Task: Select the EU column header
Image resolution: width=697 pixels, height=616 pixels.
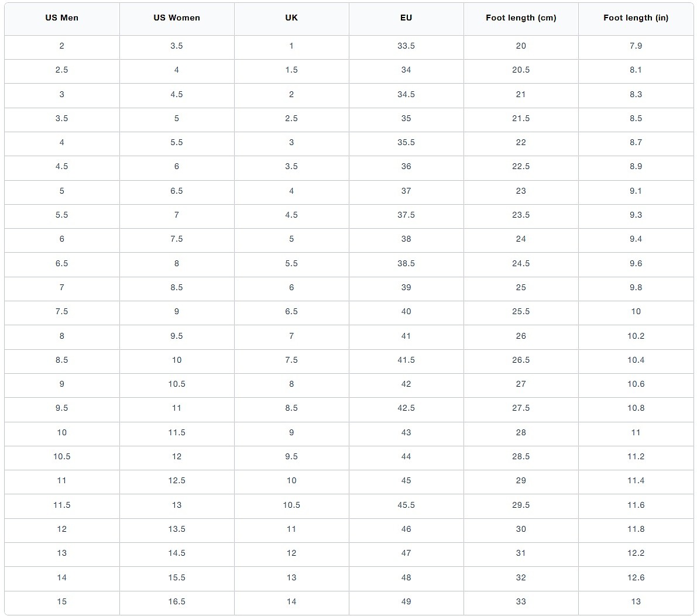Action: coord(406,18)
